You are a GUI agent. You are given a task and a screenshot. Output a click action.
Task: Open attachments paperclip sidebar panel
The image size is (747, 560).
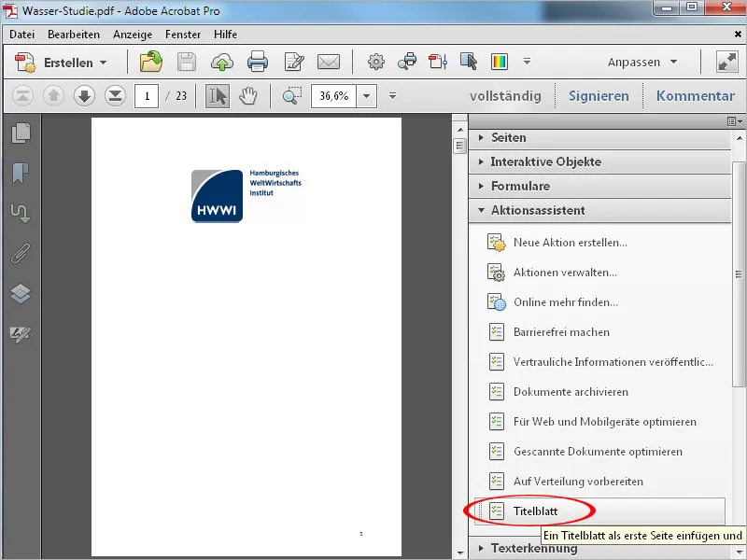click(21, 253)
